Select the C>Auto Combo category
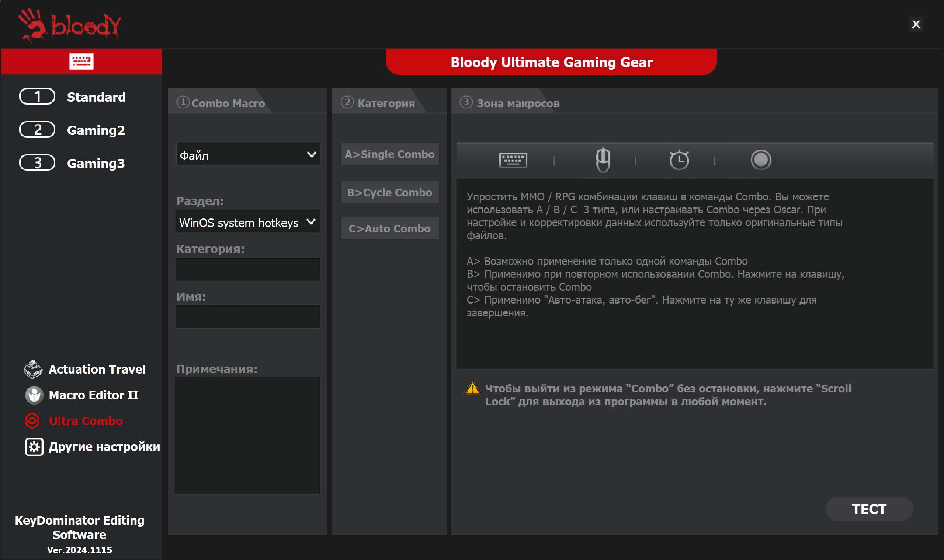The image size is (944, 560). pyautogui.click(x=389, y=229)
